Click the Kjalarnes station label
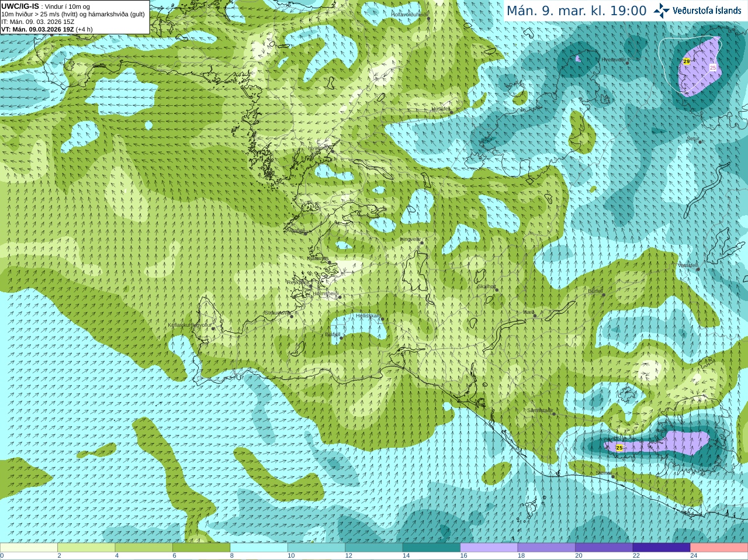 click(318, 258)
